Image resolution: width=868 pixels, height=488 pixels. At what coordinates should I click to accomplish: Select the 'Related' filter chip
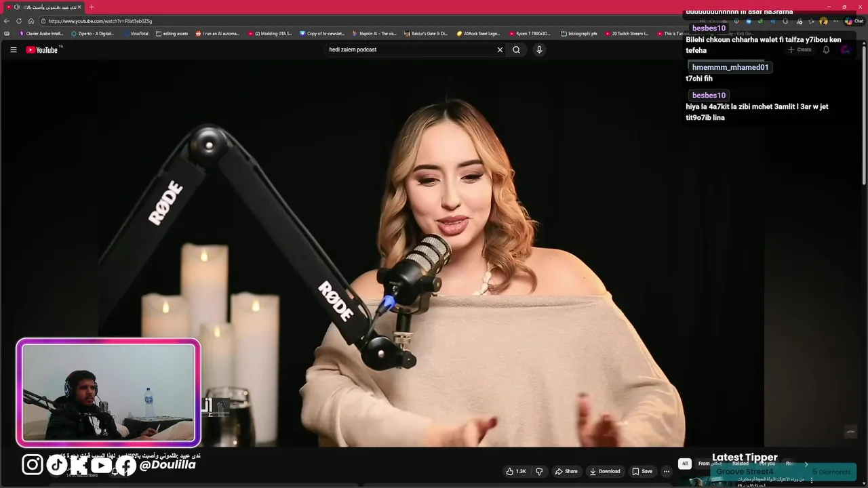point(741,464)
